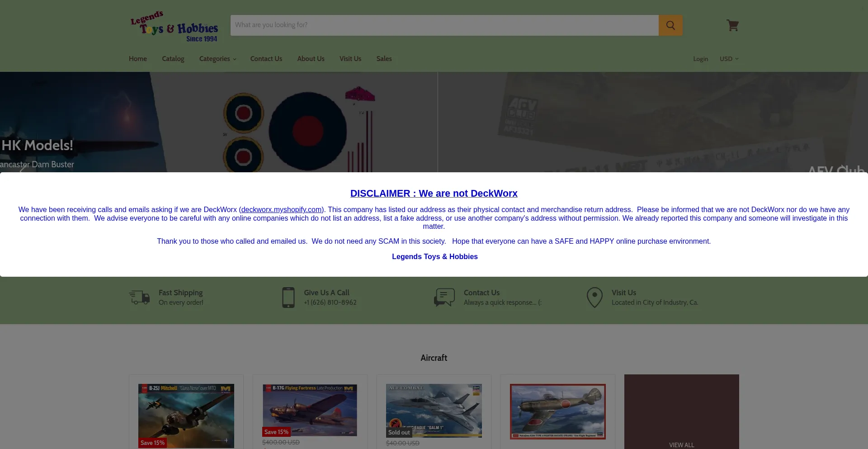Click the 'DISCLAIMER : We are not DeckWorx' heading
The width and height of the screenshot is (868, 449).
coord(434,194)
